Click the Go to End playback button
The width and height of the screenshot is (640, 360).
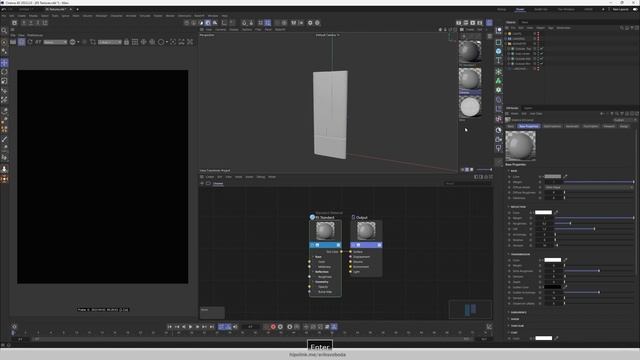[x=211, y=327]
